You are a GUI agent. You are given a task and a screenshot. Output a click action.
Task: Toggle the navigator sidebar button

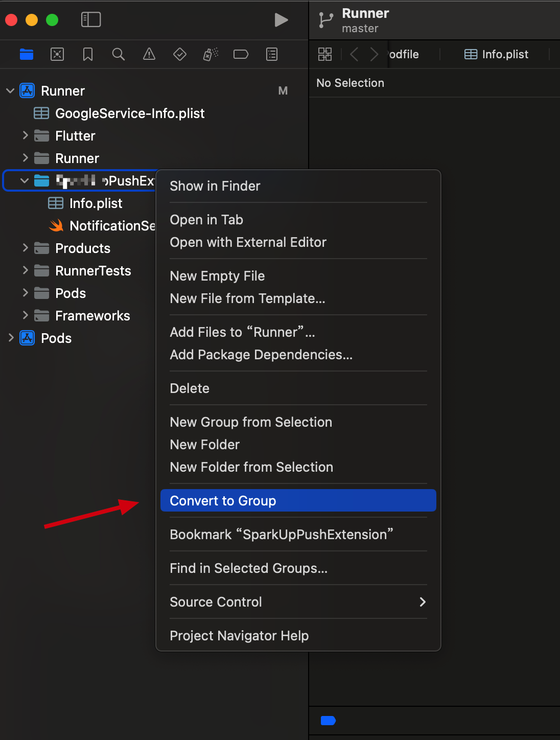(x=91, y=20)
